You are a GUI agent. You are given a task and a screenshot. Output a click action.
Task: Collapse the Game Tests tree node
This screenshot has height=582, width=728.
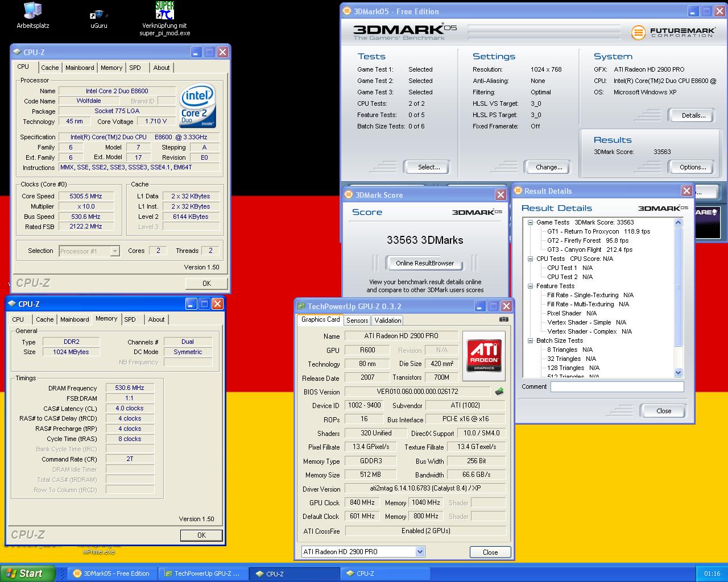tap(531, 222)
